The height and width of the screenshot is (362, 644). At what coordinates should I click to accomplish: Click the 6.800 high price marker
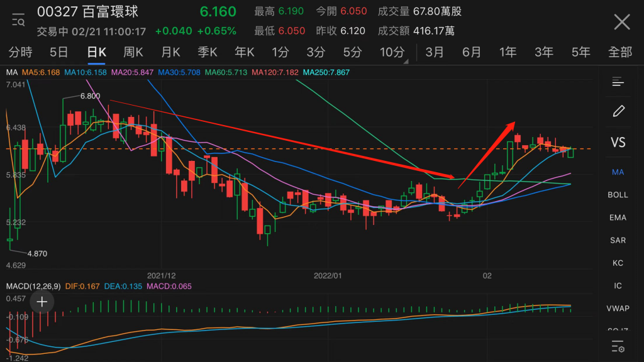[x=90, y=96]
